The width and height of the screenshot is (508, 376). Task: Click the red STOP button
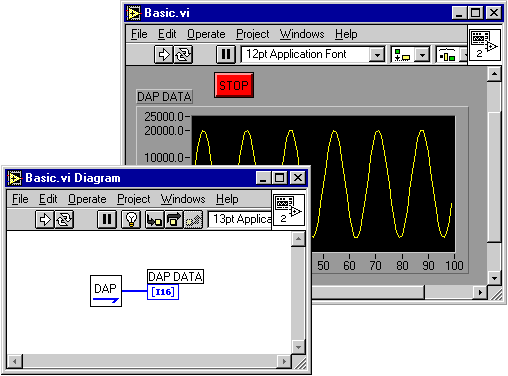click(234, 85)
